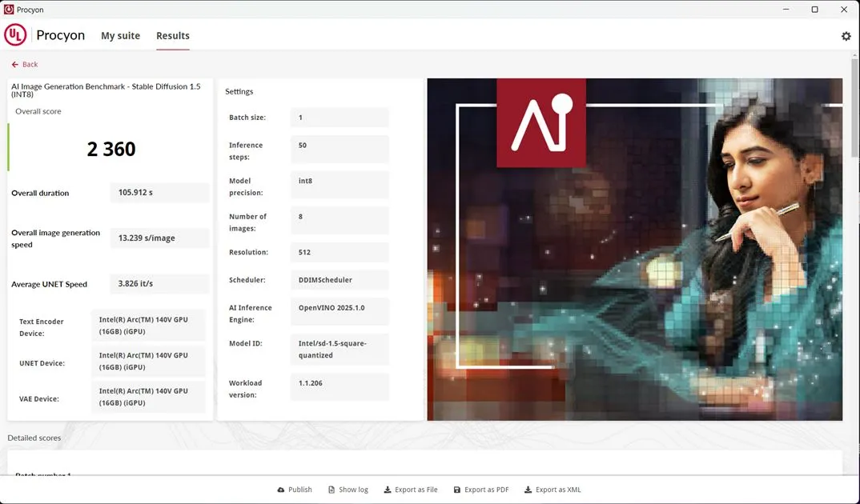
Task: Click the UL Procyon logo
Action: click(15, 35)
